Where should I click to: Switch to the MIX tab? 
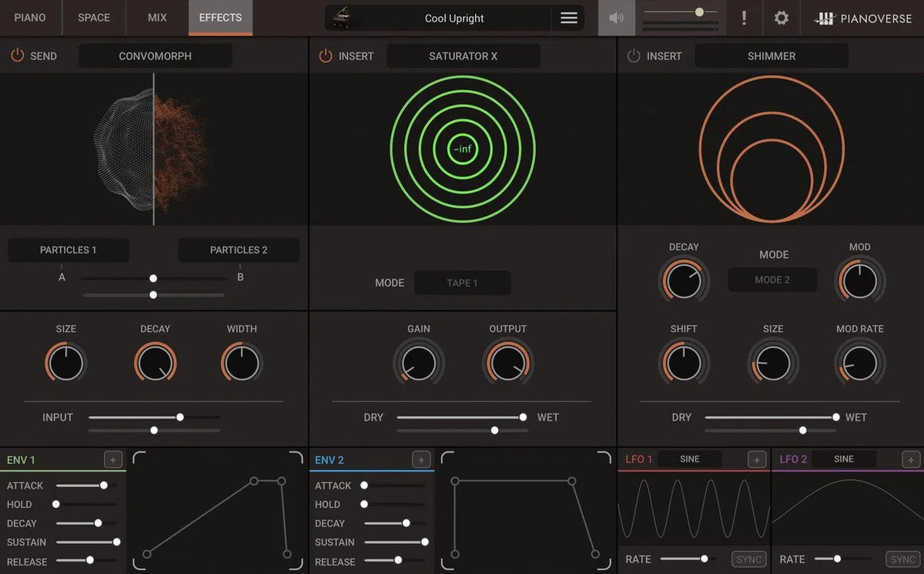pyautogui.click(x=157, y=18)
